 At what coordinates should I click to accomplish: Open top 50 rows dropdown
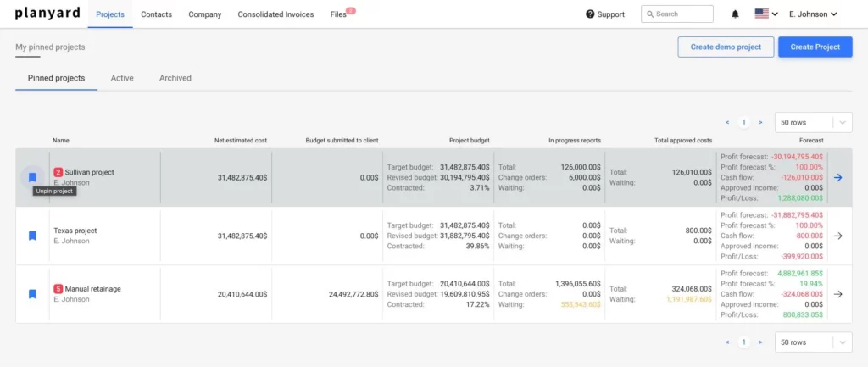pos(814,122)
